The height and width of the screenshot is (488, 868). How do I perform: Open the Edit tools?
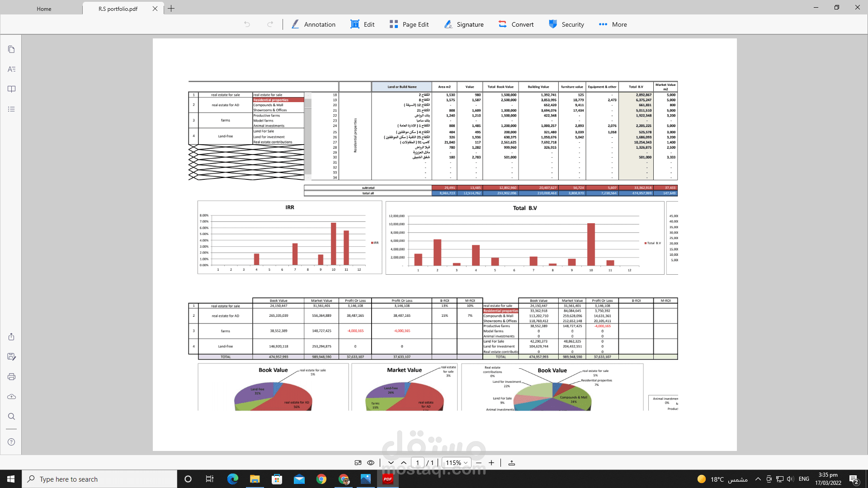pos(363,24)
